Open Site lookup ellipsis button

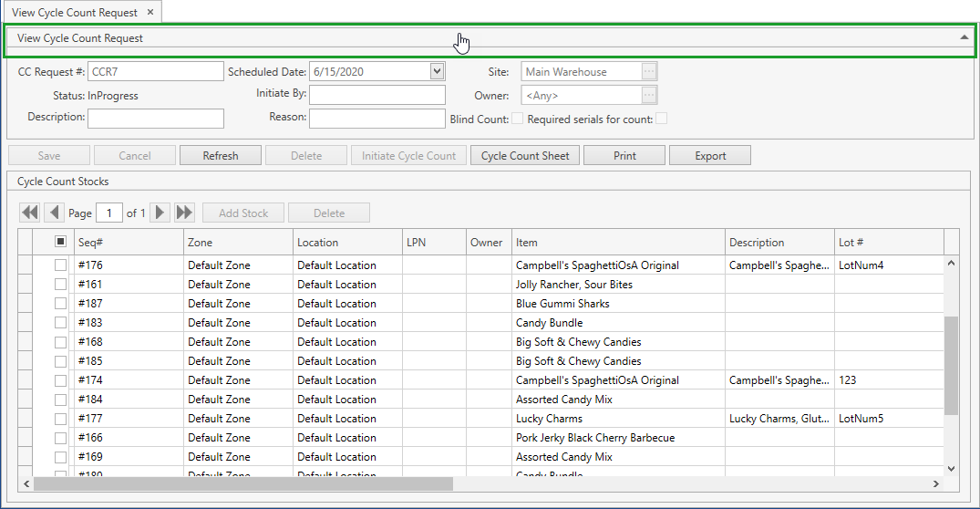click(648, 71)
